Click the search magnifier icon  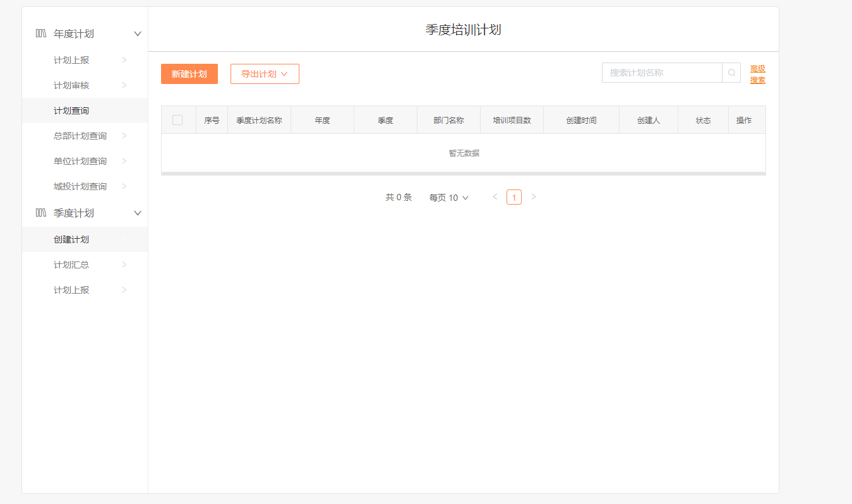point(731,73)
